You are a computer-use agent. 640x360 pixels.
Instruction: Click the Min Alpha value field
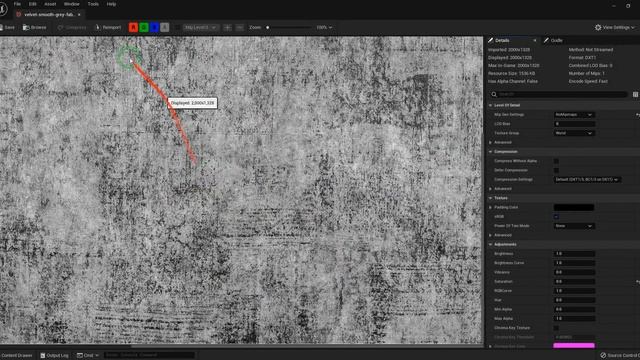pos(574,309)
